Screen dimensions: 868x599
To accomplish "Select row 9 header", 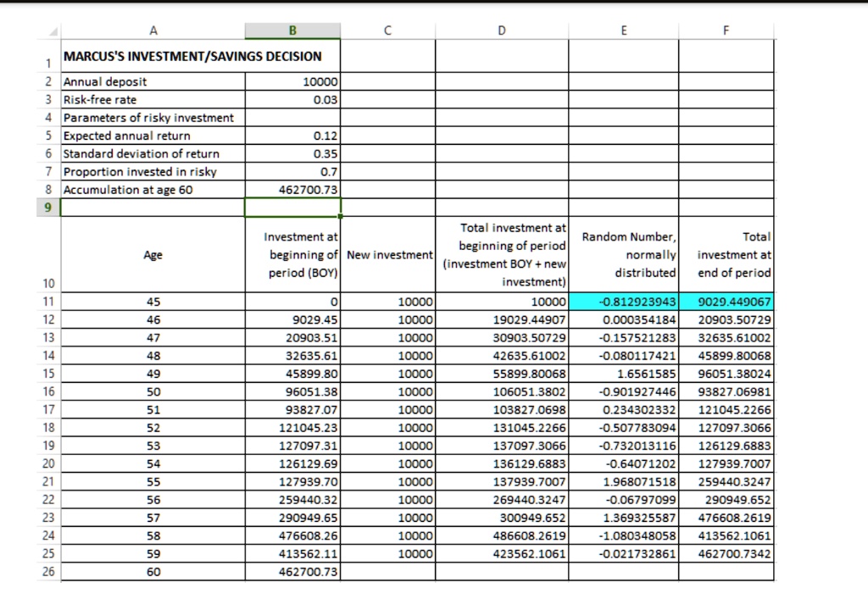I will point(48,208).
